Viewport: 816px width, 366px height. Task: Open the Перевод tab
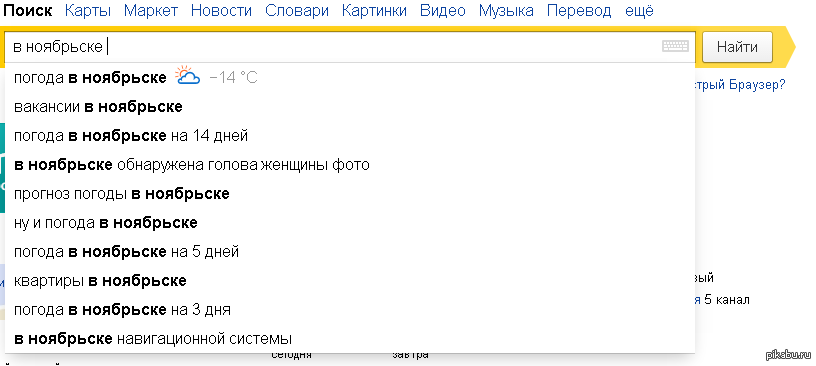[579, 10]
